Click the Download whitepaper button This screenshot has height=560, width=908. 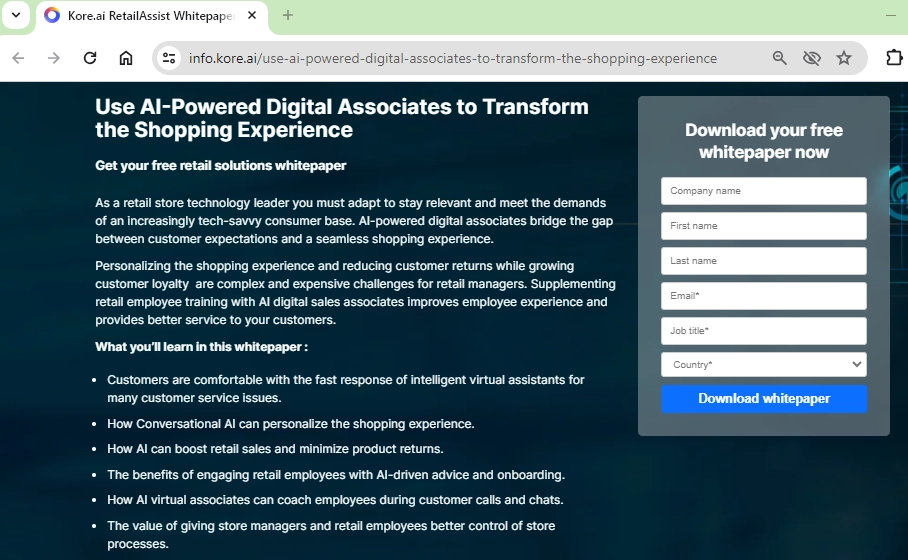point(764,398)
